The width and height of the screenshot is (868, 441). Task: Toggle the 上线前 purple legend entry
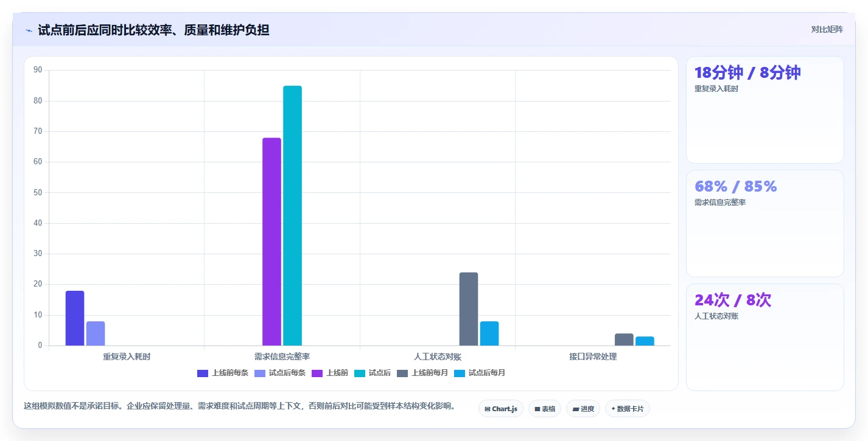tap(329, 373)
